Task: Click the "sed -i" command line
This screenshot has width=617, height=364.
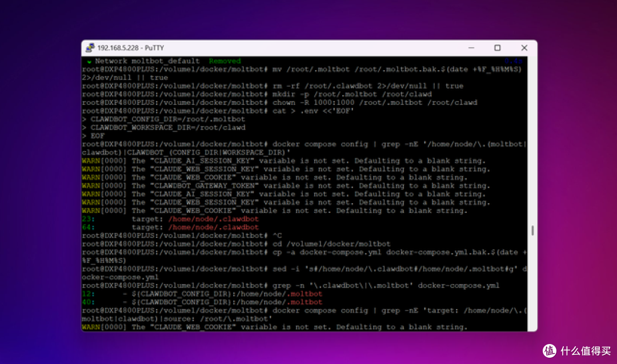Action: (x=304, y=273)
